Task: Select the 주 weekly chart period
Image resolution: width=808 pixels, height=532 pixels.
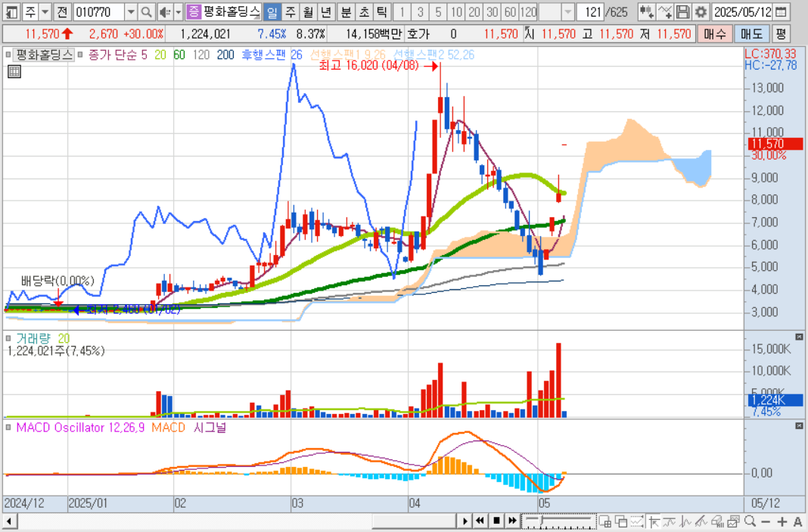Action: click(x=291, y=11)
